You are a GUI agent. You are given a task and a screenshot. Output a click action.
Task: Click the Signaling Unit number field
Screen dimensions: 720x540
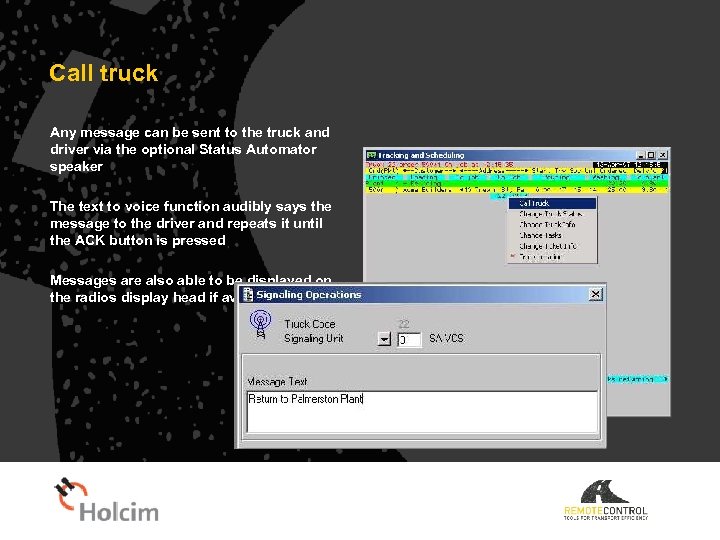pyautogui.click(x=409, y=340)
